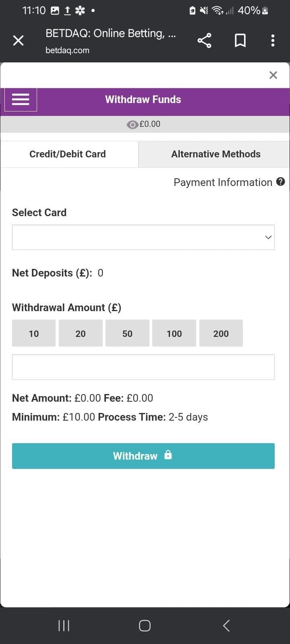Tap the bookmark icon next to share
The width and height of the screenshot is (290, 644).
[x=240, y=40]
